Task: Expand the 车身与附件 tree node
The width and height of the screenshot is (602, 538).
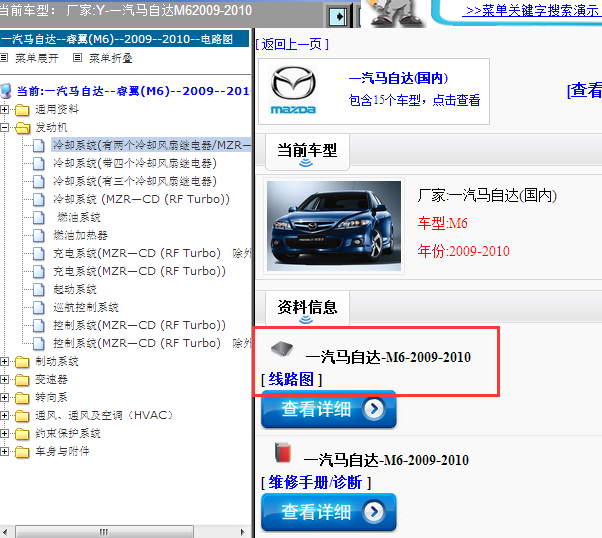Action: 4,452
